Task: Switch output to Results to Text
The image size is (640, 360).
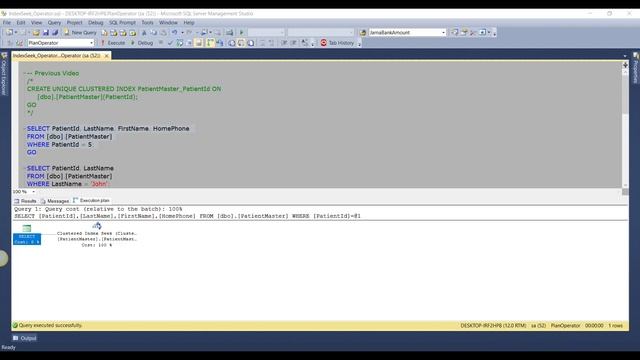Action: 231,43
